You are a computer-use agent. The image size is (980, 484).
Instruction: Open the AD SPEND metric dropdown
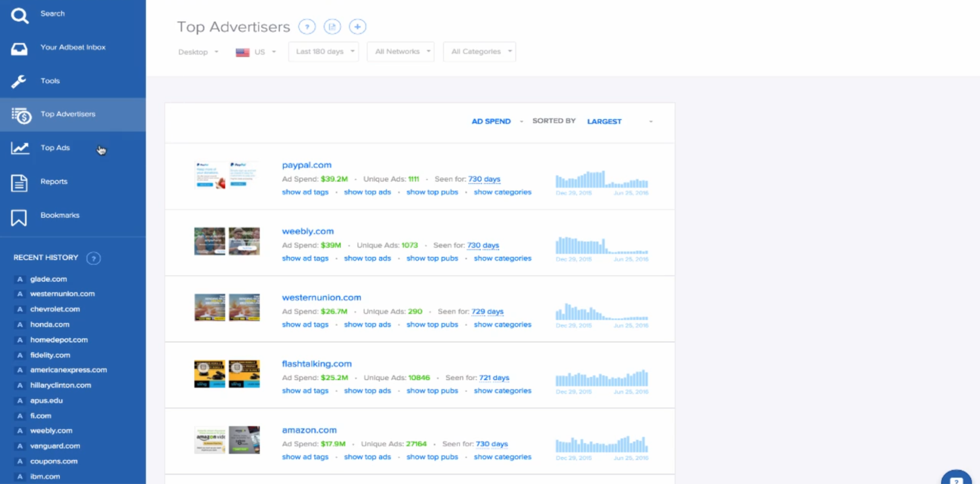click(x=497, y=121)
